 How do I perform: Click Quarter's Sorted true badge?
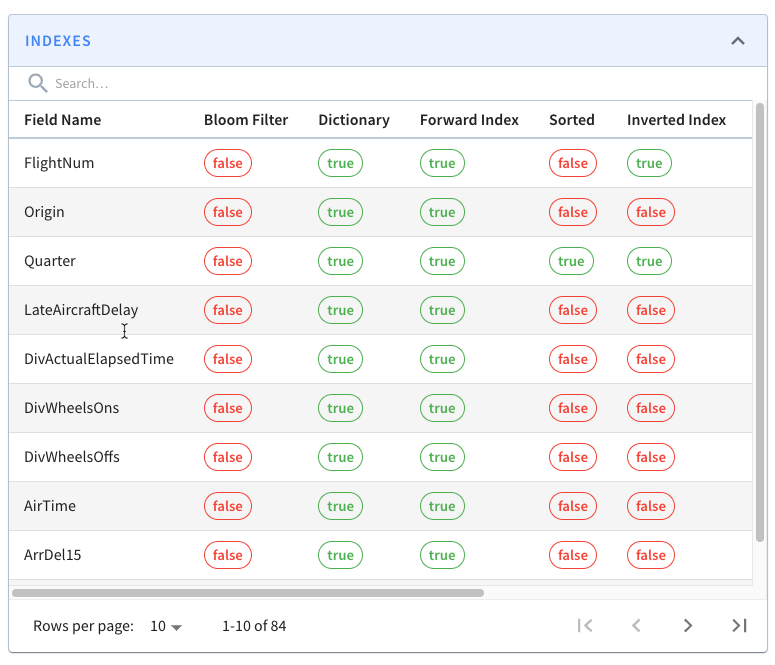pos(571,261)
